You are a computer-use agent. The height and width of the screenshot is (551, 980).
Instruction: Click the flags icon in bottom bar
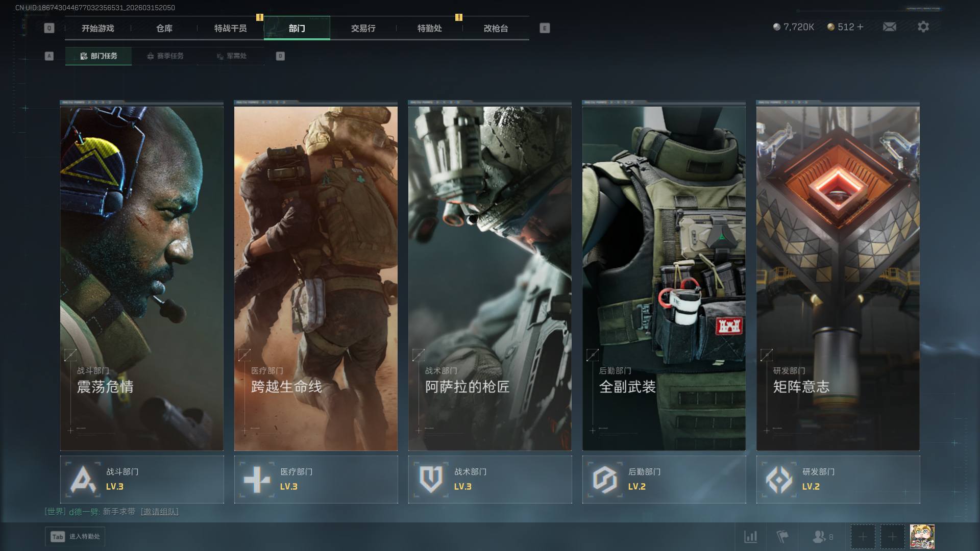tap(782, 537)
